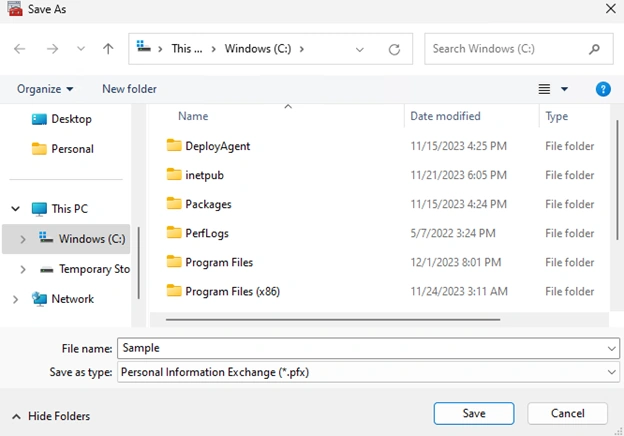Select the 'Windows (C:)' breadcrumb segment
Image resolution: width=624 pixels, height=436 pixels.
(258, 49)
